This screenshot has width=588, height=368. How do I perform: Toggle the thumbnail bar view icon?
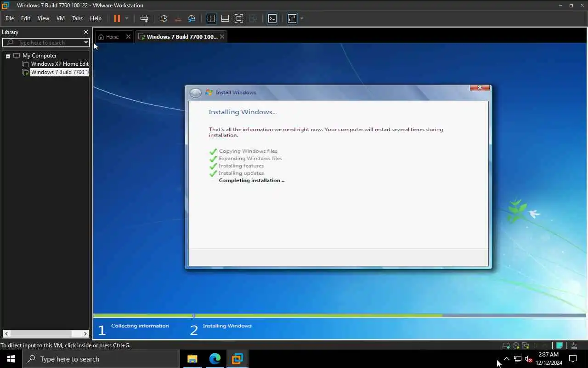click(225, 18)
